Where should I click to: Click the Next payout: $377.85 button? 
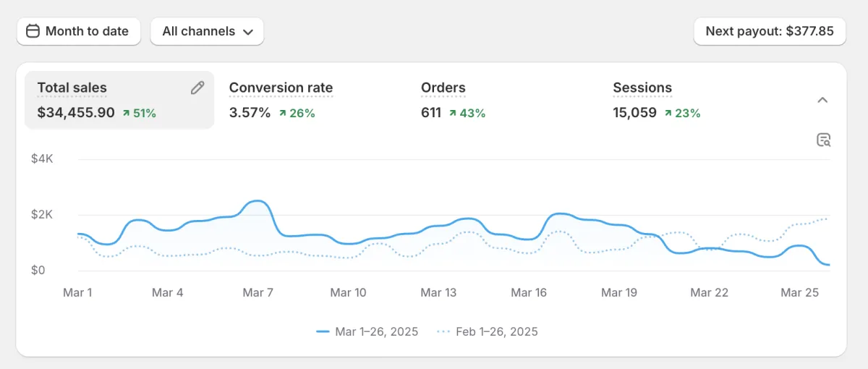click(770, 31)
